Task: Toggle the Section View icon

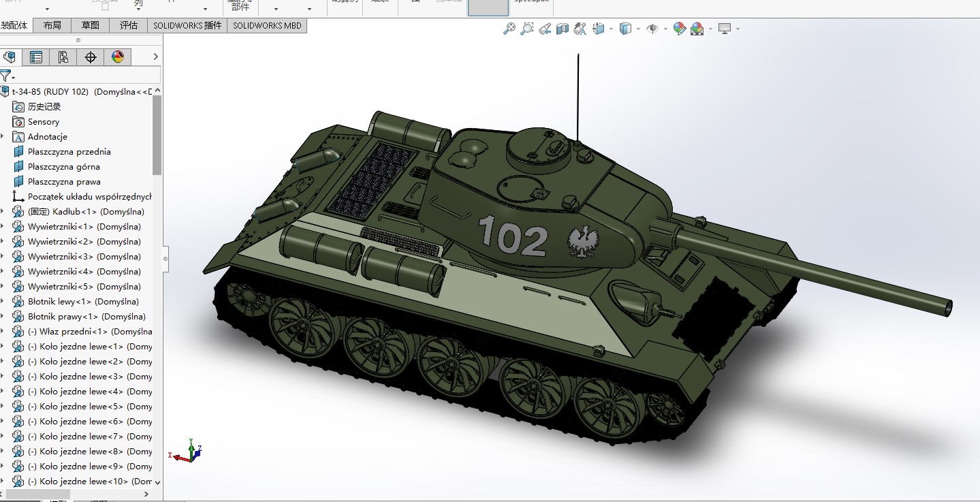Action: click(563, 29)
